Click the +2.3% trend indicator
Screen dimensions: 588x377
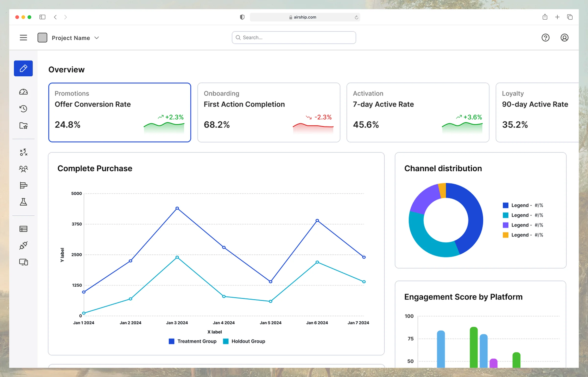tap(171, 117)
